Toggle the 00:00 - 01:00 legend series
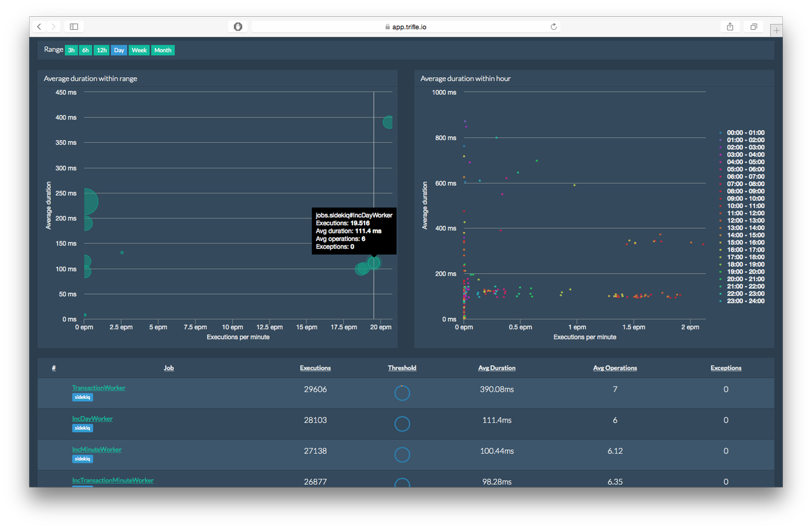Image resolution: width=812 pixels, height=529 pixels. (742, 133)
